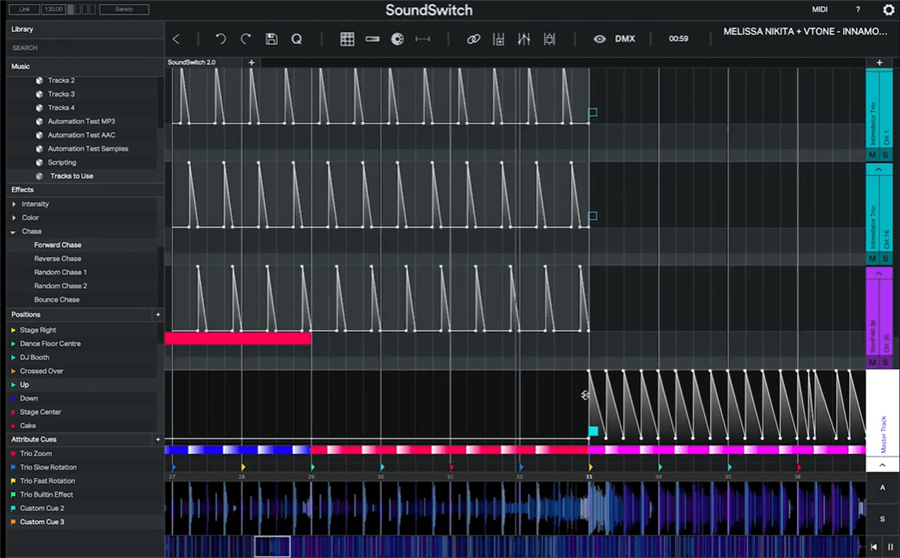Collapse the Chase effects group
Image resolution: width=900 pixels, height=558 pixels.
[x=14, y=231]
